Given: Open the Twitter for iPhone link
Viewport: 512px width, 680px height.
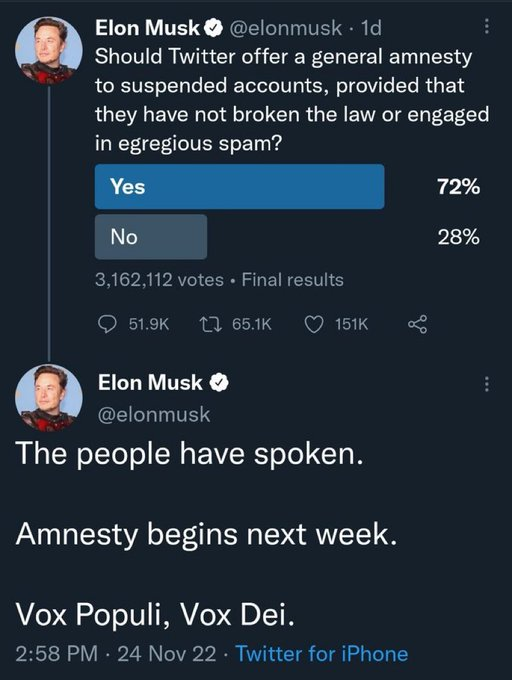Looking at the screenshot, I should point(322,654).
